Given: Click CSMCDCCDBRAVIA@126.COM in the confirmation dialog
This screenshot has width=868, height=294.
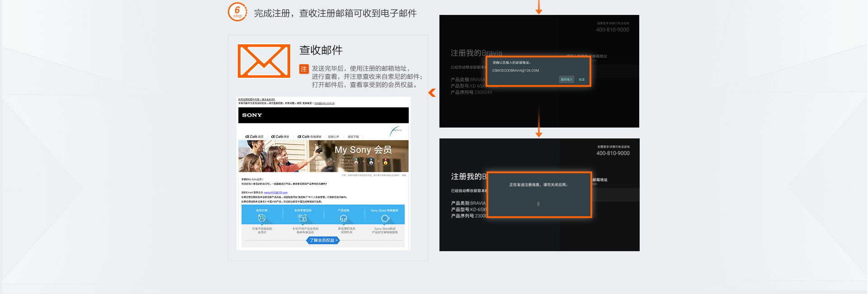Looking at the screenshot, I should [515, 71].
